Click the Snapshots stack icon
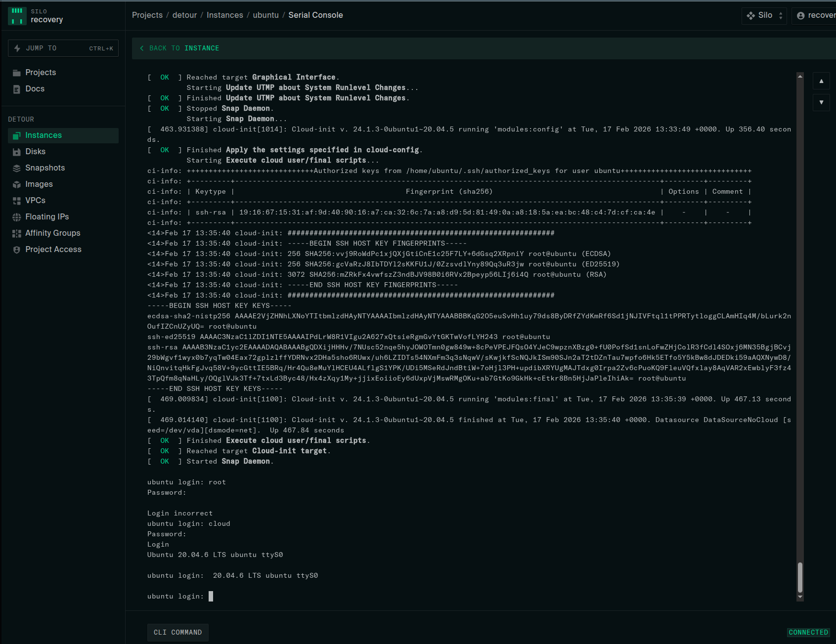Screen dimensions: 836x644 click(x=17, y=168)
